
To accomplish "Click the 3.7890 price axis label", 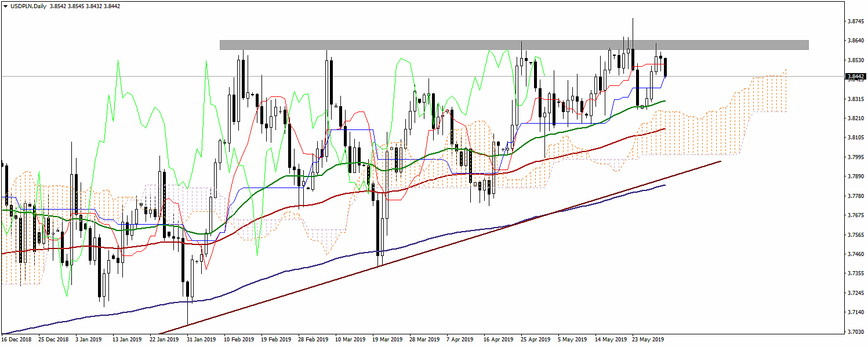I will pos(856,176).
